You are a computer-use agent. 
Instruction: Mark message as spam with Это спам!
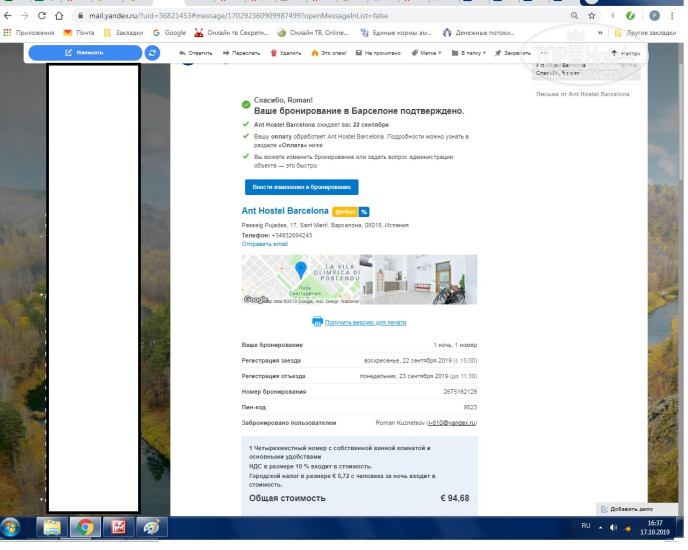pos(329,52)
